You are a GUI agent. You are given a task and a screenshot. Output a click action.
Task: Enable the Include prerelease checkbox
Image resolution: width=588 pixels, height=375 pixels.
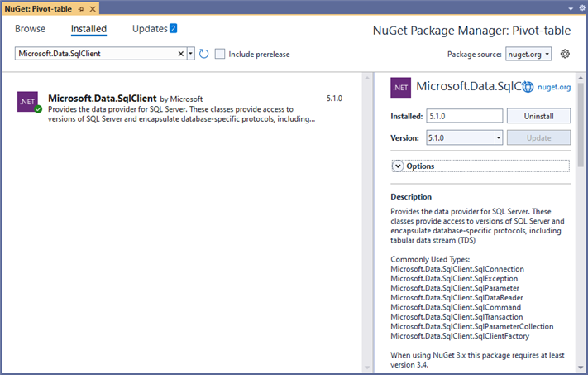point(220,54)
